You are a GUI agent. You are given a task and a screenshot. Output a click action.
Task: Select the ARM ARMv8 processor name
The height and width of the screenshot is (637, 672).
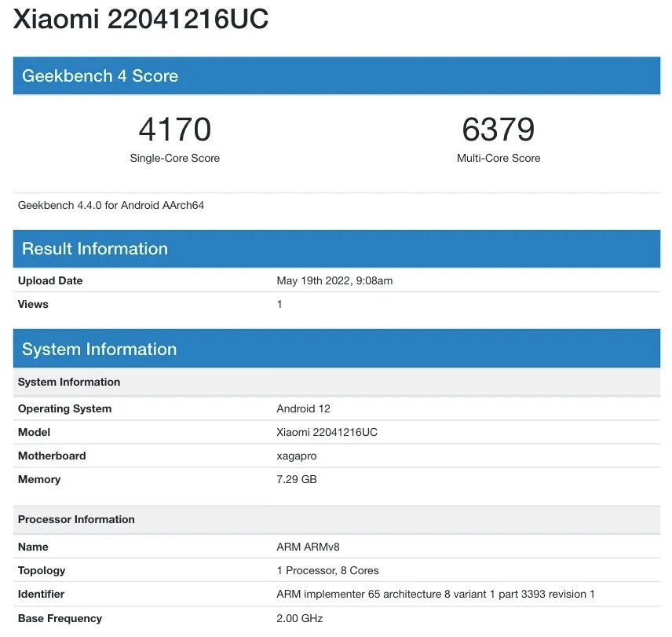pos(306,547)
